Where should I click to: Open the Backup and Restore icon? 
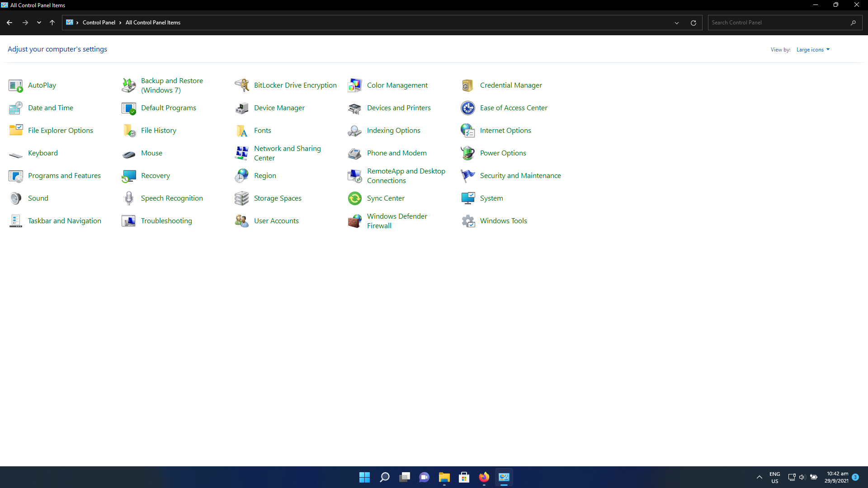[129, 85]
